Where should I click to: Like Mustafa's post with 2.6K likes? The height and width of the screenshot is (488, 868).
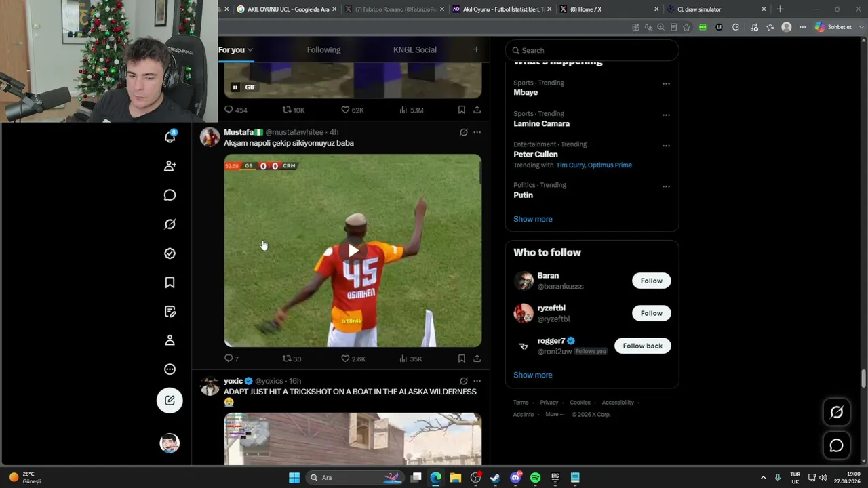353,359
